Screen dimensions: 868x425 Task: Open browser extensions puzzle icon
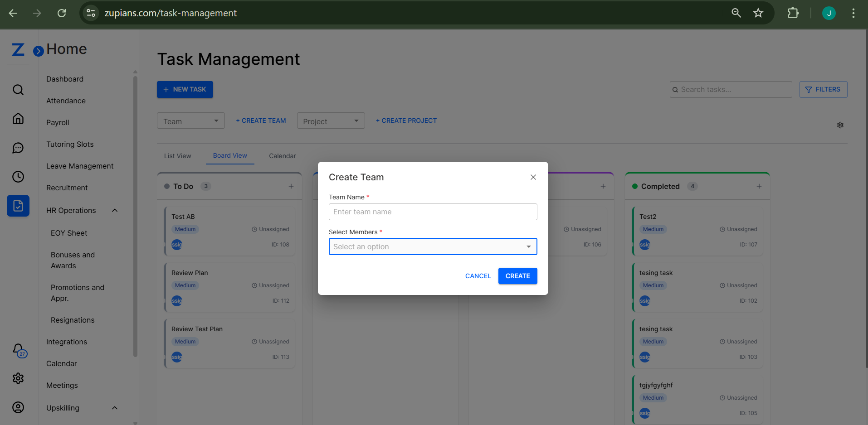(793, 13)
